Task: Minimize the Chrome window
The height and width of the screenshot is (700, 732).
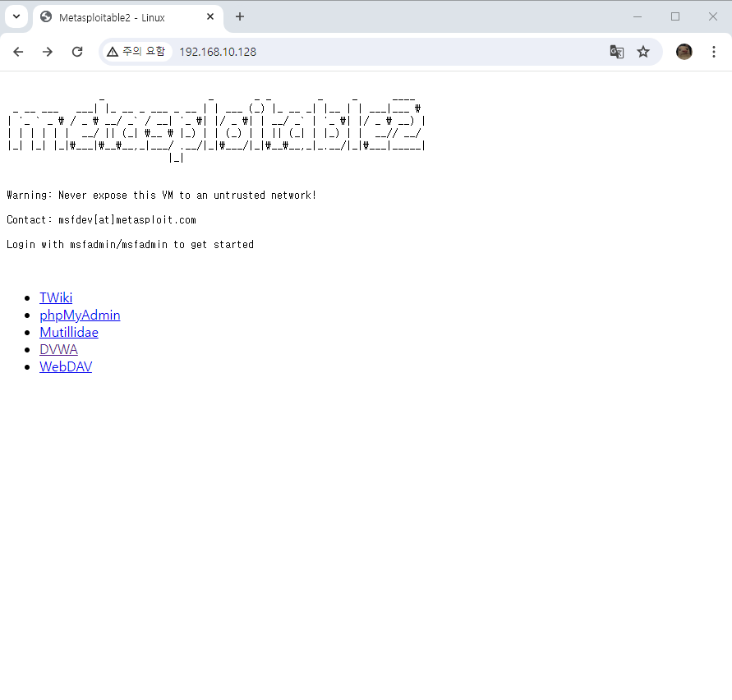Action: click(x=638, y=16)
